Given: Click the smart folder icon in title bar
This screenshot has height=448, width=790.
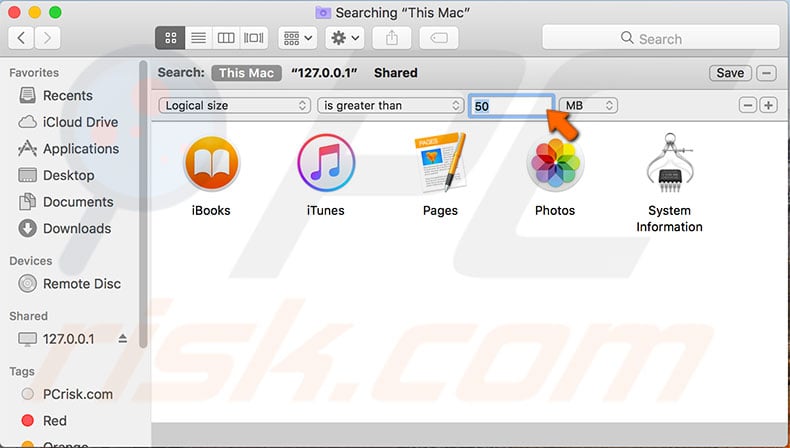Looking at the screenshot, I should 323,13.
